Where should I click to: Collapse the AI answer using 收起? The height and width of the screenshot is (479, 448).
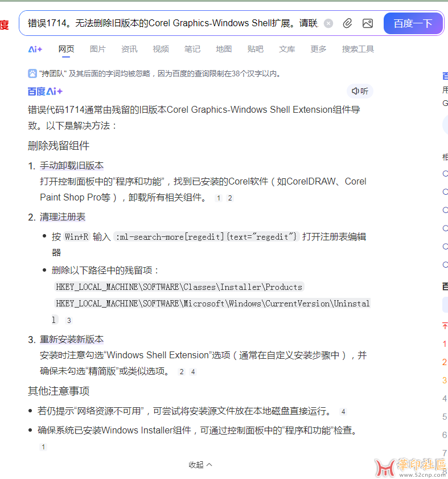[200, 465]
